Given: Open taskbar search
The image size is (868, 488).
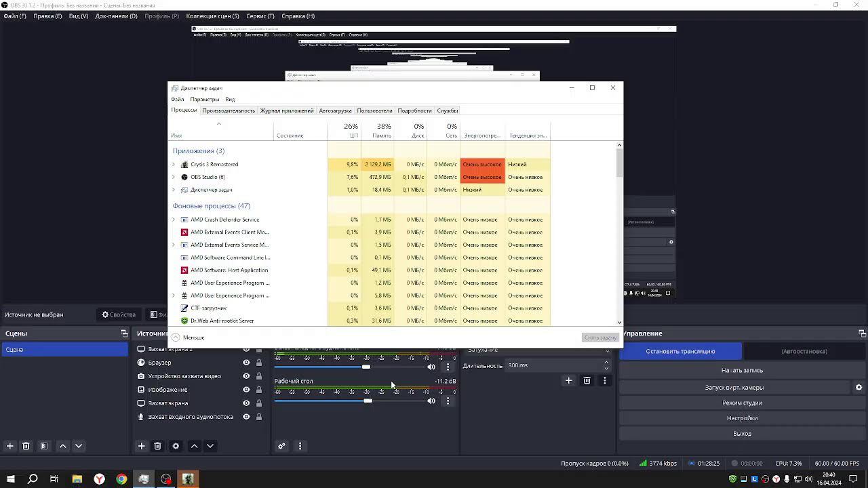Looking at the screenshot, I should click(x=33, y=479).
